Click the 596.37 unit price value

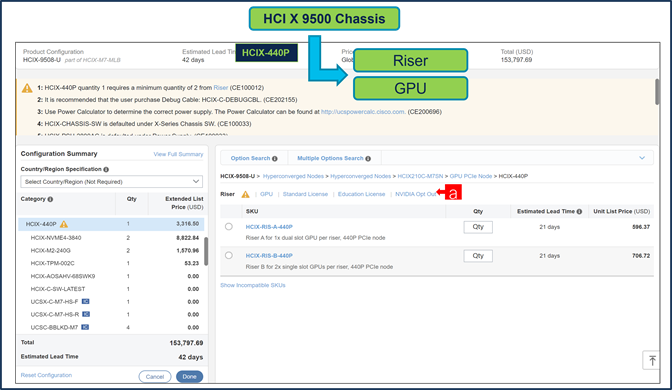641,227
